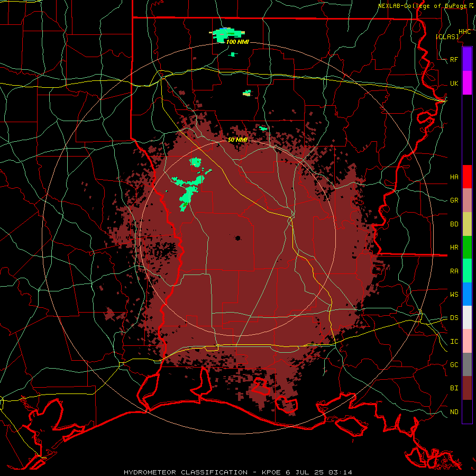Select the "BD" legend label

[454, 224]
